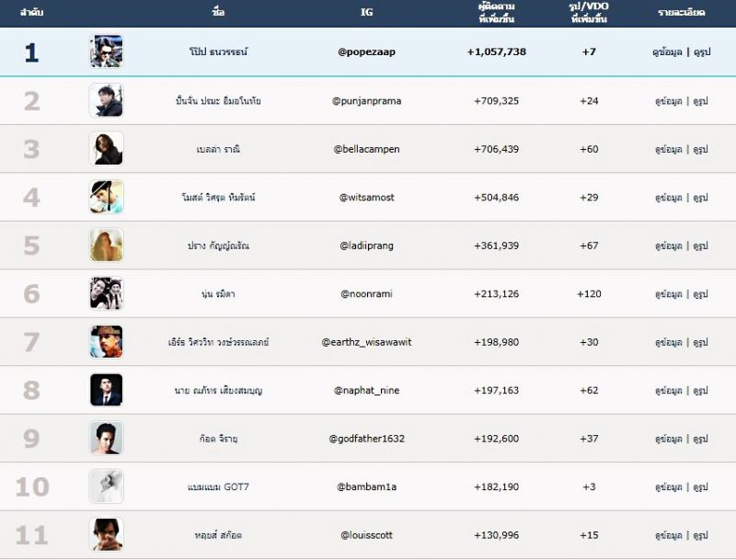The height and width of the screenshot is (560, 736).
Task: Open the profile image for @noonrami
Action: tap(106, 294)
